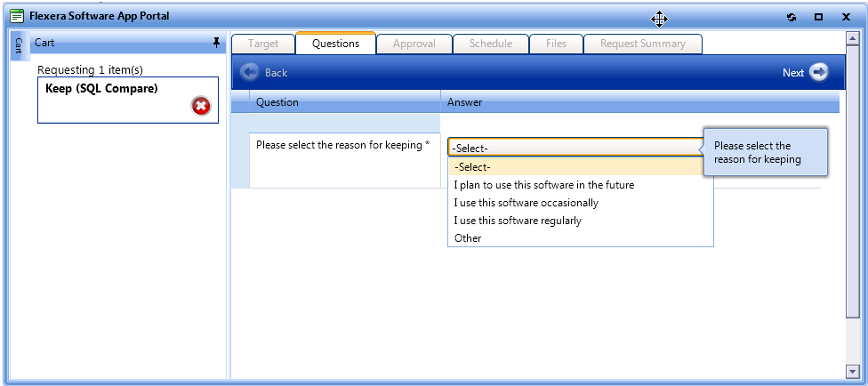868x386 pixels.
Task: Click the Next arrow icon
Action: click(x=819, y=72)
